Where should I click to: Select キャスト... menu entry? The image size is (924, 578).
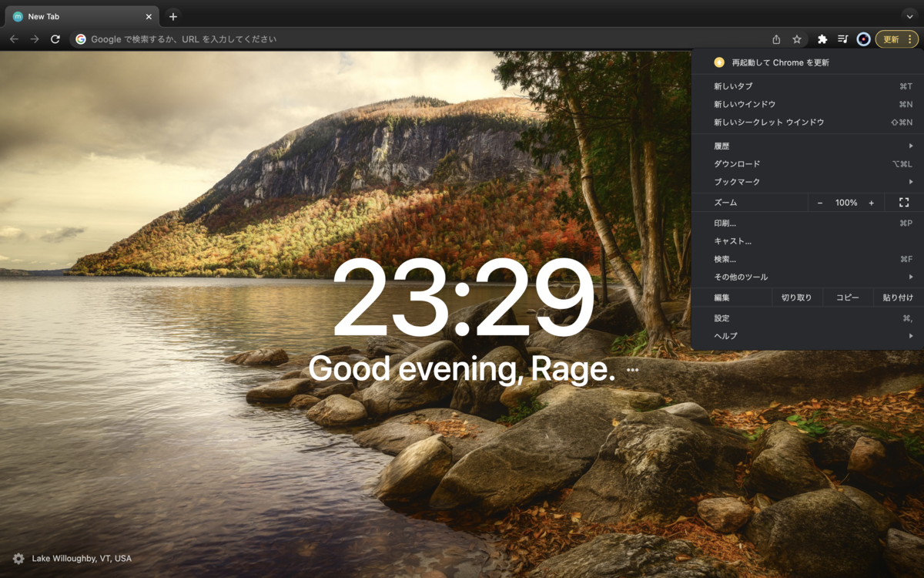point(807,241)
